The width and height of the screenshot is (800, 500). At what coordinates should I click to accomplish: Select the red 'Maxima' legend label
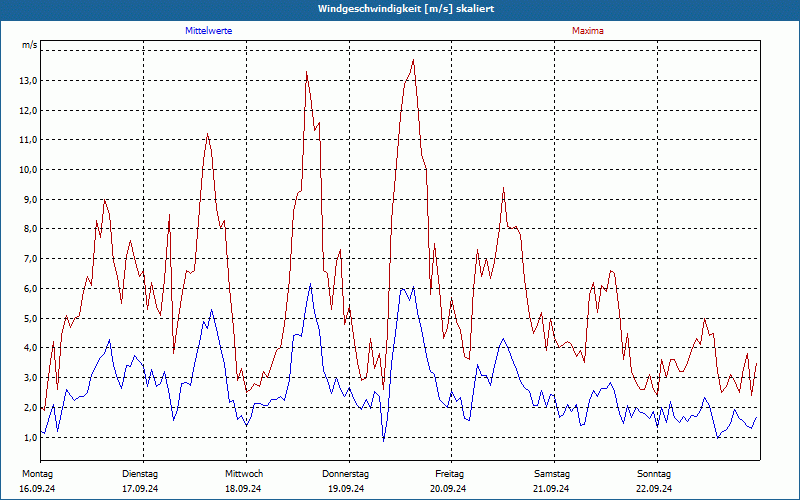(x=588, y=31)
